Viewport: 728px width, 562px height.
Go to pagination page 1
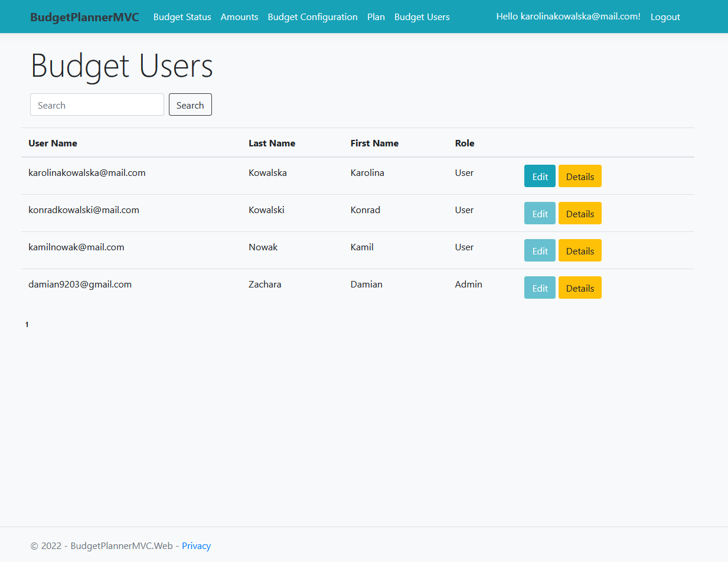click(x=27, y=325)
